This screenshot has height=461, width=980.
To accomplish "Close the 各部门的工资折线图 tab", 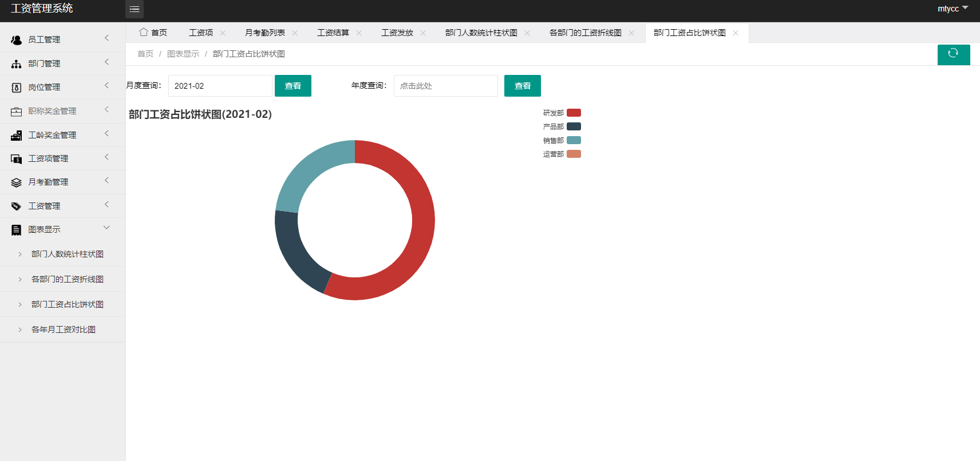I will (x=631, y=33).
